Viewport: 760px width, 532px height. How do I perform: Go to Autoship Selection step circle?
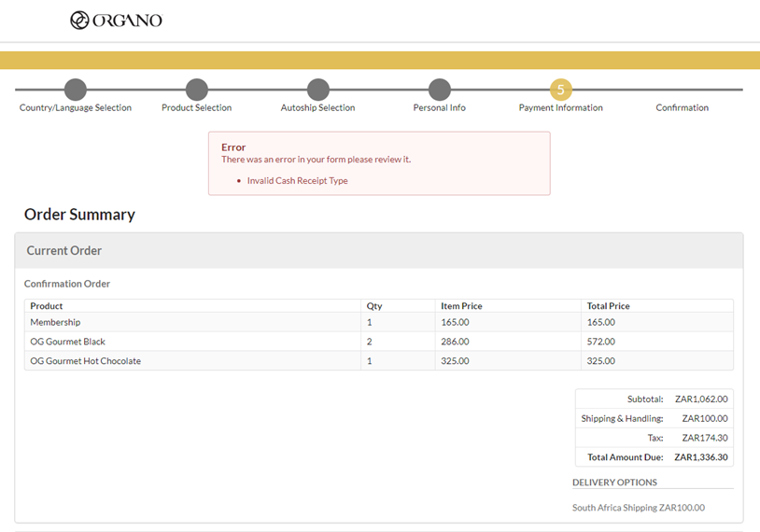[318, 90]
